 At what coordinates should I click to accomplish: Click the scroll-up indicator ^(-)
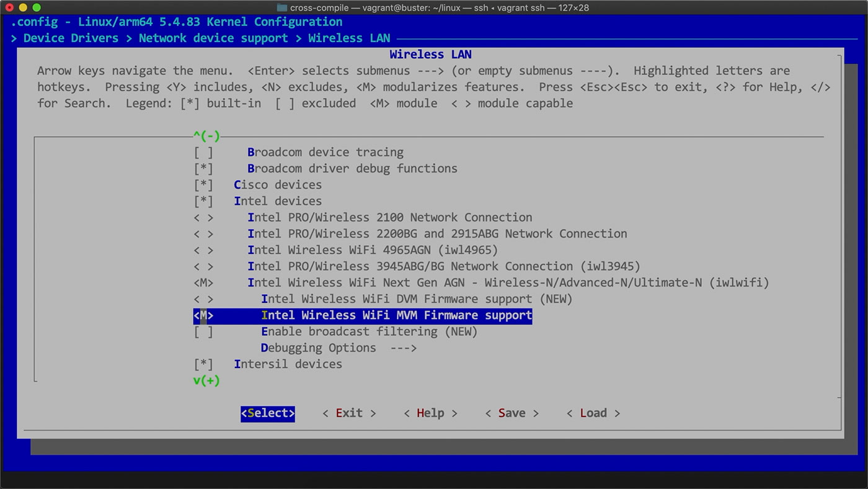[206, 136]
